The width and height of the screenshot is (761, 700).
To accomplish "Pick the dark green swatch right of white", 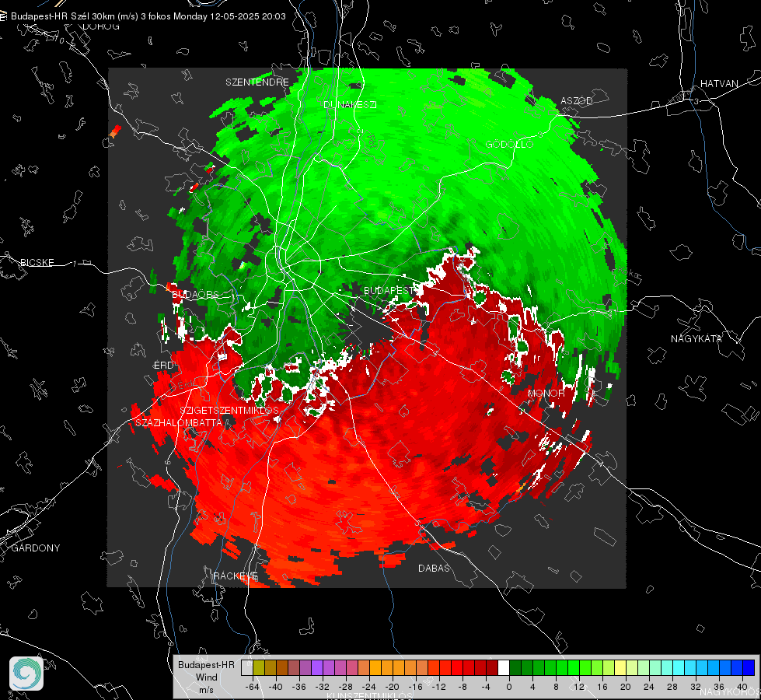I will pos(515,668).
